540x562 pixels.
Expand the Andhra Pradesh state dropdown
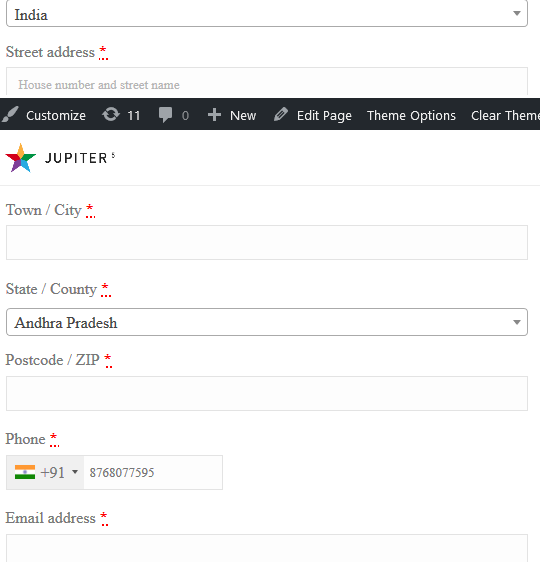click(x=267, y=322)
